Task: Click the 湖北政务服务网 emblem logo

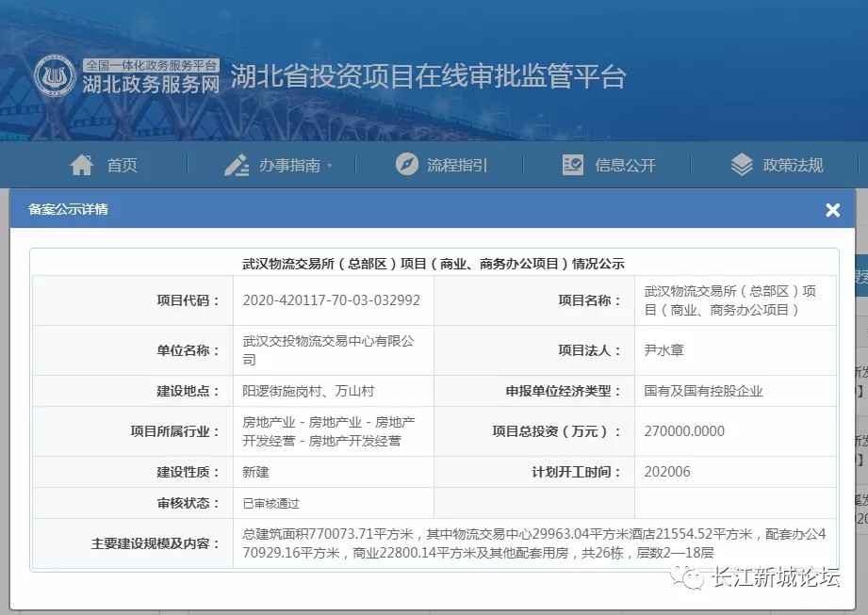Action: click(55, 75)
